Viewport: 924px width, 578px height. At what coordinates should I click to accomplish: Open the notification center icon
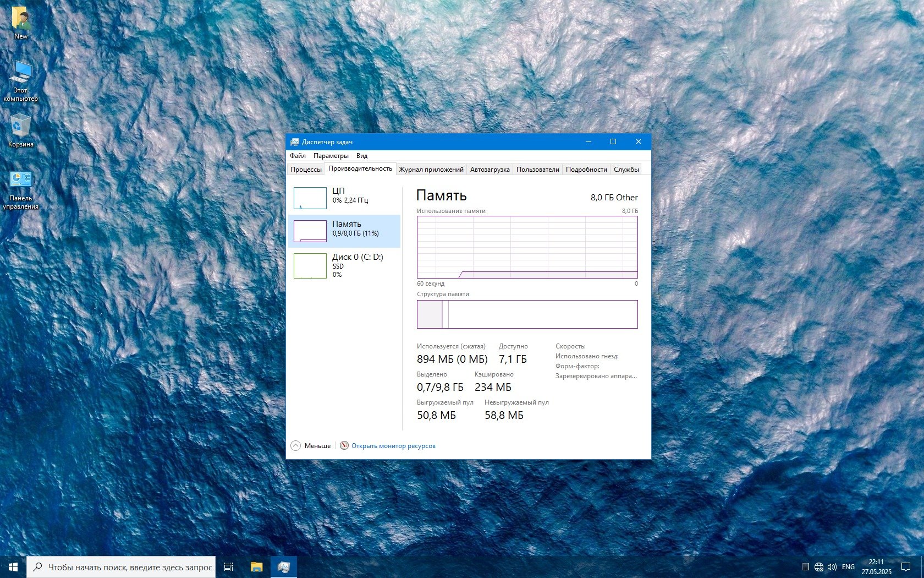[905, 566]
